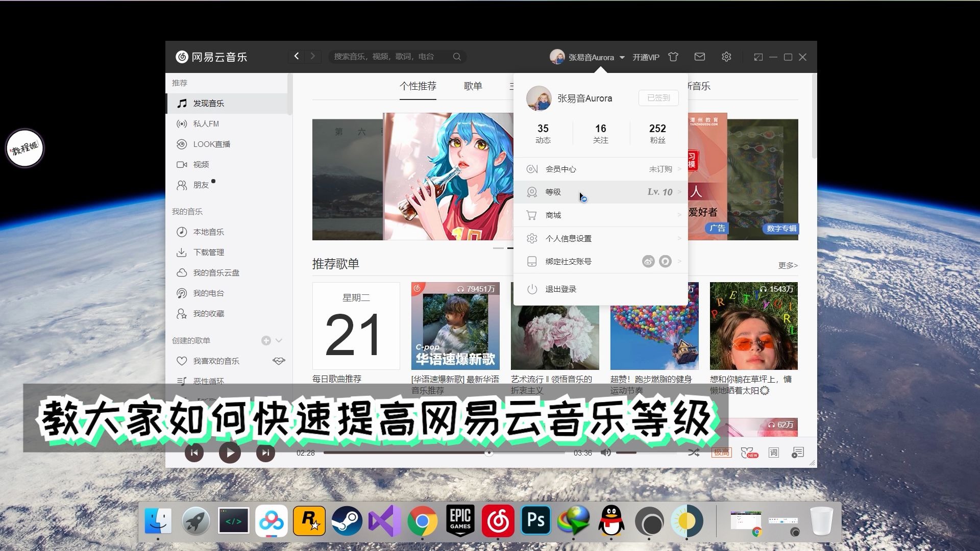Open 我喜欢的音乐 playlist
Image resolution: width=980 pixels, height=551 pixels.
[x=216, y=361]
